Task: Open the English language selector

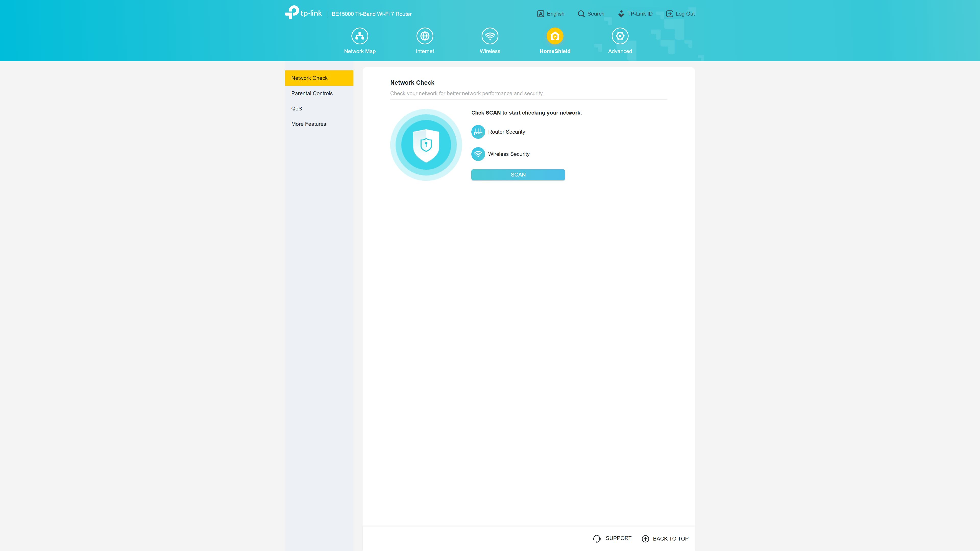Action: point(550,14)
